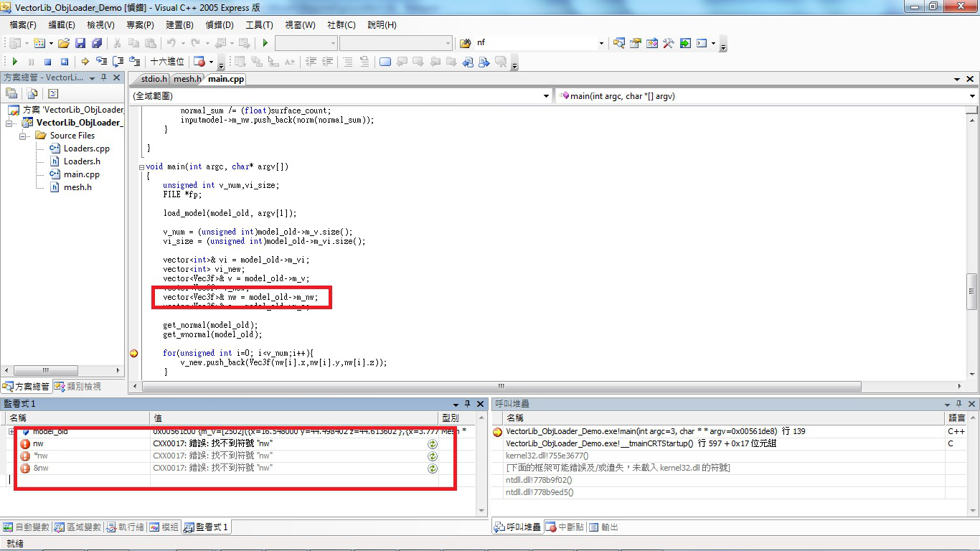Expand the model_old watch variable
The height and width of the screenshot is (551, 980).
coord(11,431)
